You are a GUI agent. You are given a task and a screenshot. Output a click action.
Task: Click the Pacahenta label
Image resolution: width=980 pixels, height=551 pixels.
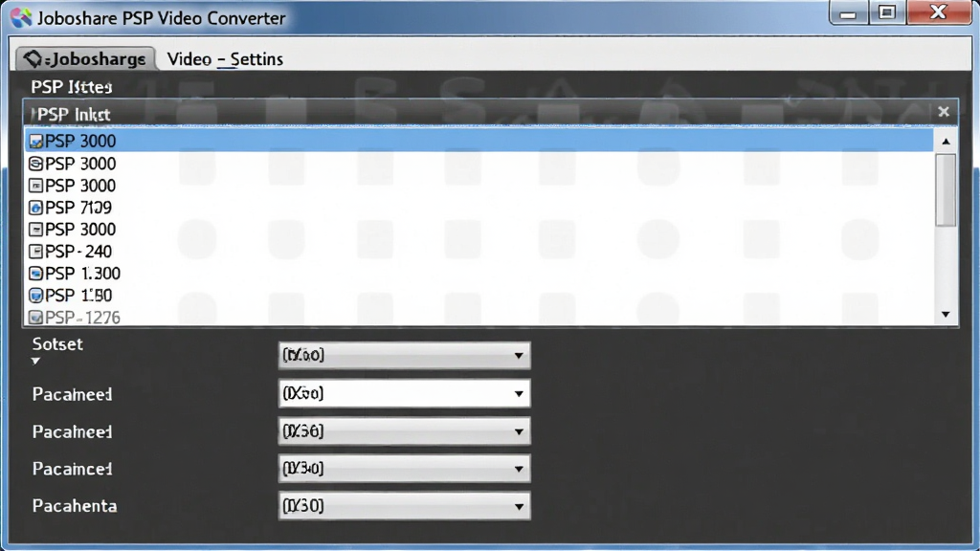pos(75,506)
